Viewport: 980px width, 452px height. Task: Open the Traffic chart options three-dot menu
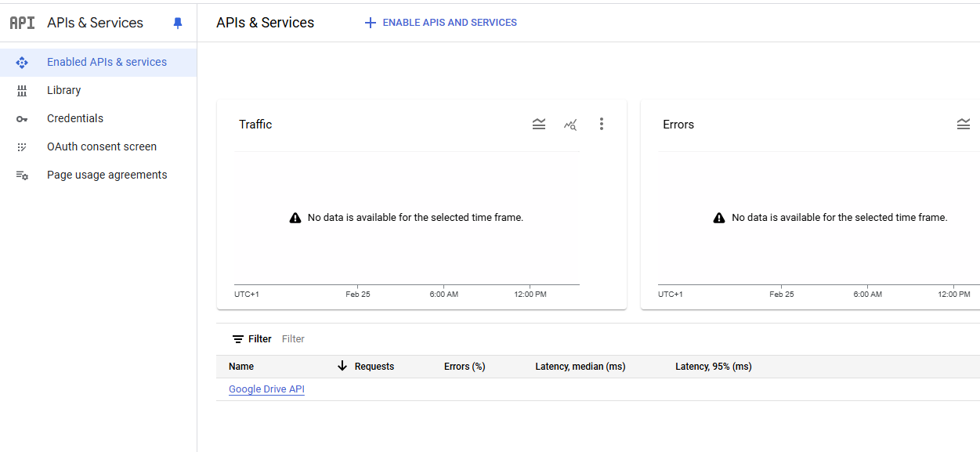click(602, 124)
